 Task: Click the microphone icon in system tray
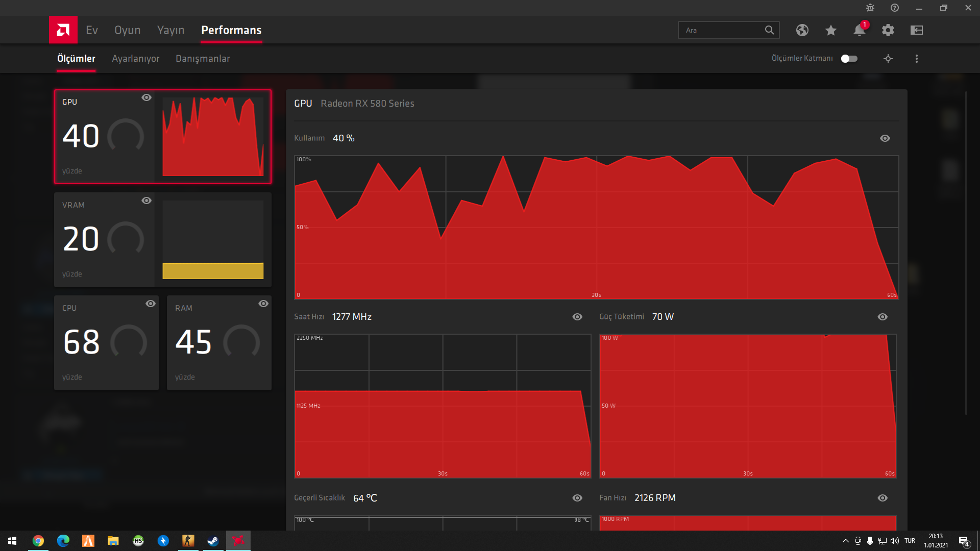tap(870, 541)
